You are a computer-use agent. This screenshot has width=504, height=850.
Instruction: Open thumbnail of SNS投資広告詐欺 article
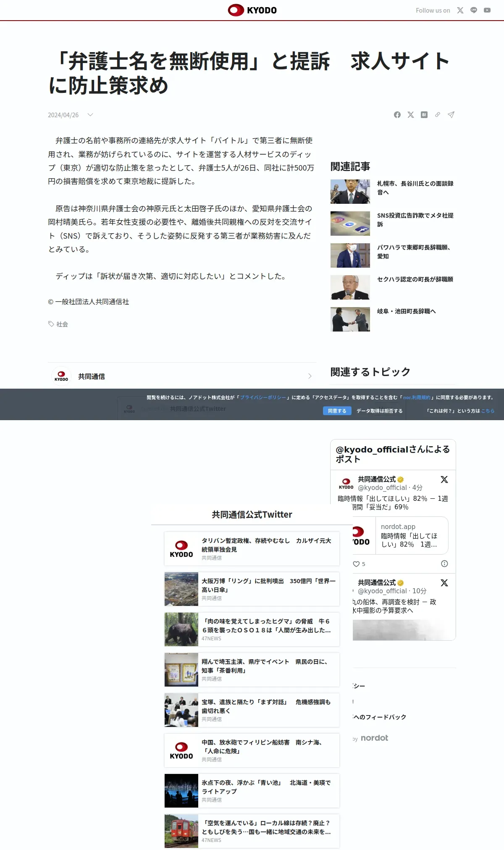[350, 224]
